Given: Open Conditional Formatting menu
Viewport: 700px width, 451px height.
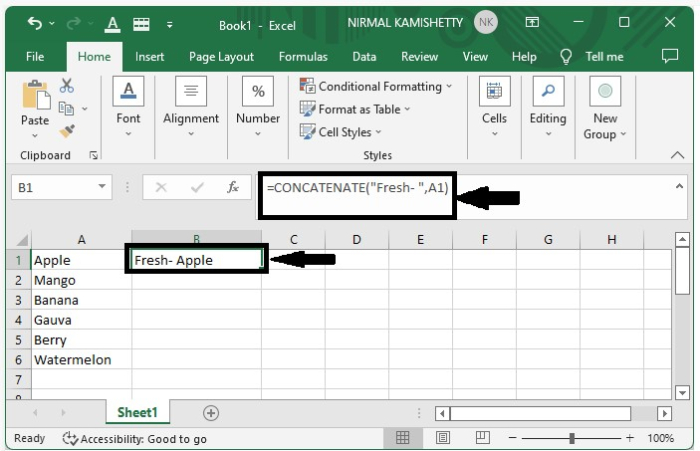Looking at the screenshot, I should pyautogui.click(x=376, y=86).
